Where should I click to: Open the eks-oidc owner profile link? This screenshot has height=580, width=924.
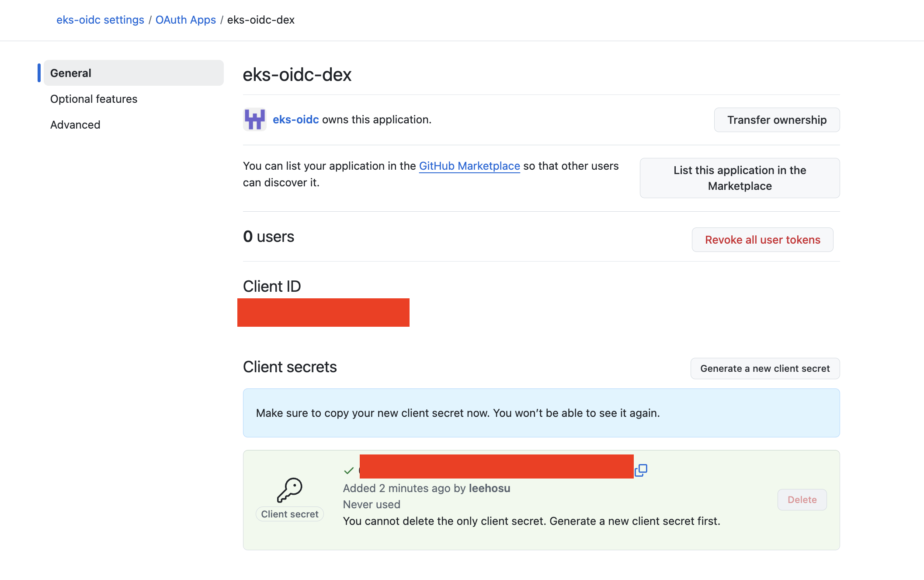[295, 119]
